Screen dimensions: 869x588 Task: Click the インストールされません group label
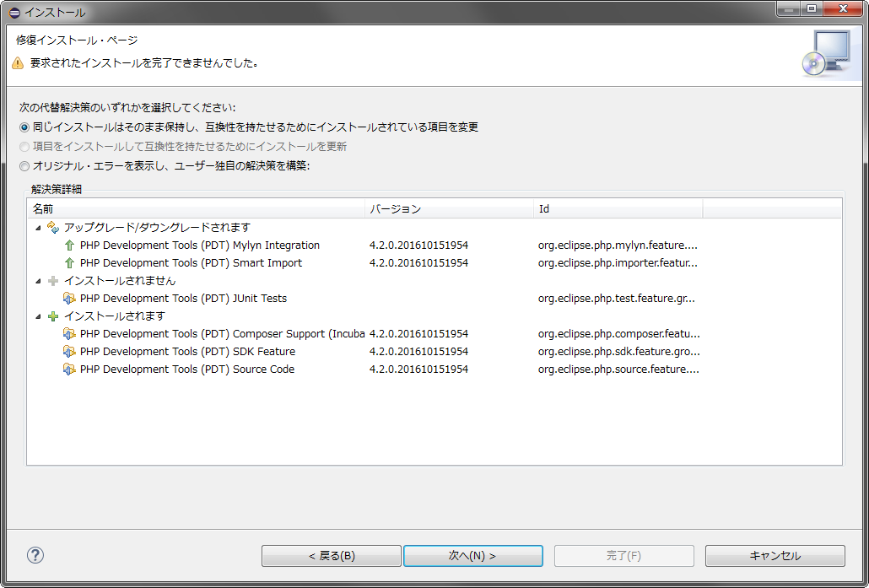[x=120, y=281]
